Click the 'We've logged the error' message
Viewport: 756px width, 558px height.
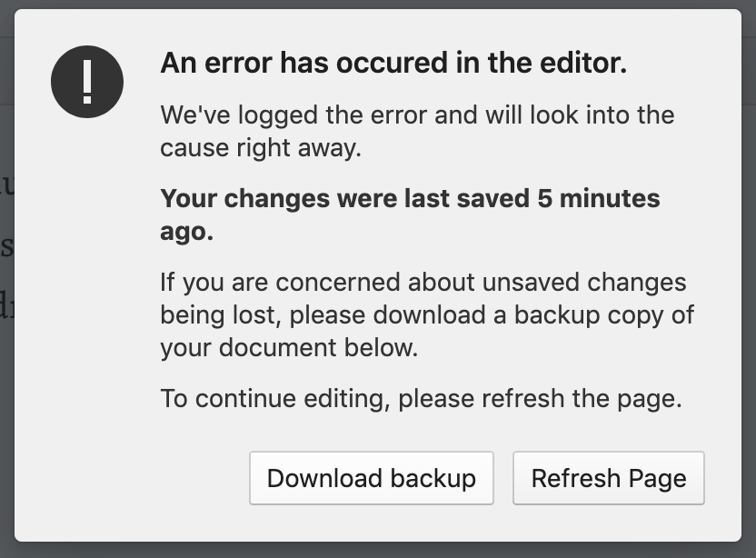click(417, 130)
